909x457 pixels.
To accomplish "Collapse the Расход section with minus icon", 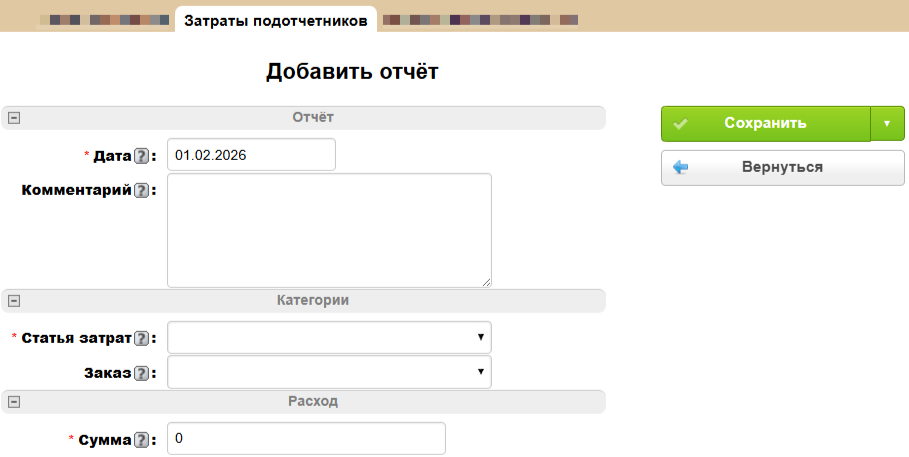I will click(14, 402).
